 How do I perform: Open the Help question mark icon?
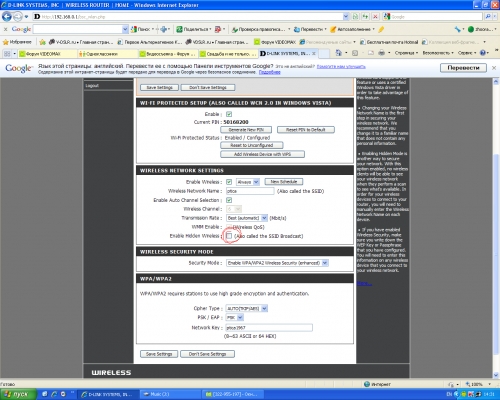483,53
